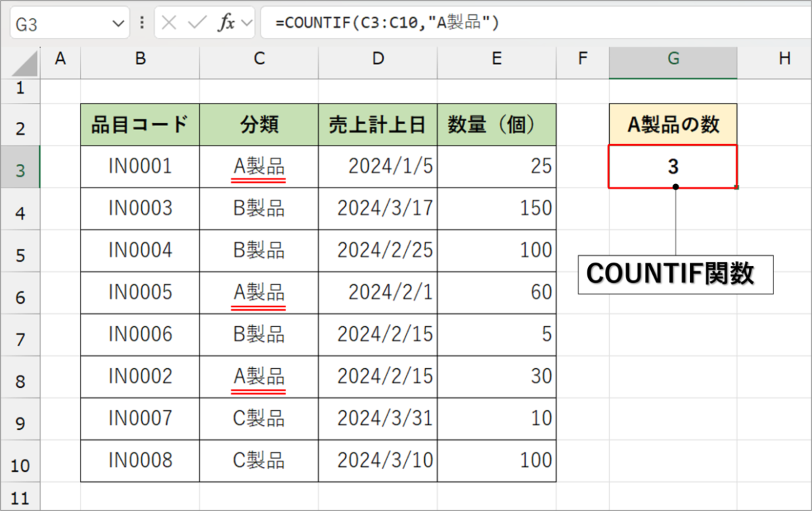
Task: Select column C header
Action: [258, 60]
